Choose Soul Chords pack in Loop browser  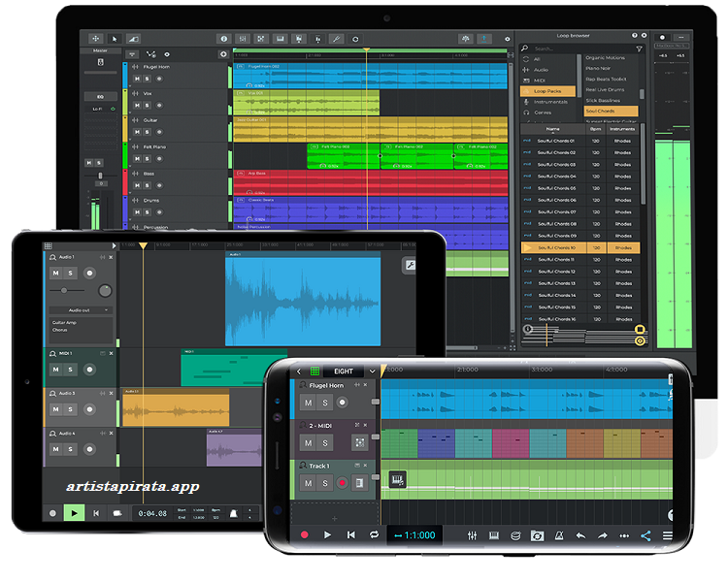click(x=611, y=112)
